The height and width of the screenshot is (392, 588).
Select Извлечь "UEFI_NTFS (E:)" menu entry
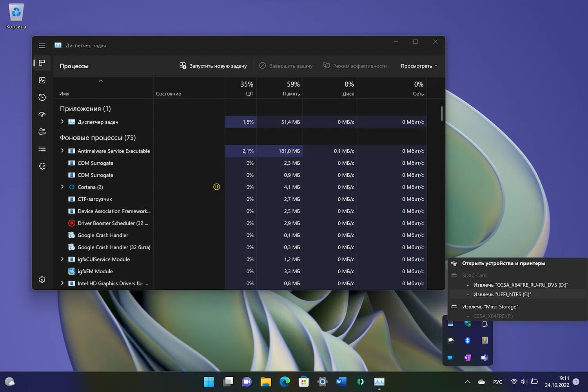point(502,294)
